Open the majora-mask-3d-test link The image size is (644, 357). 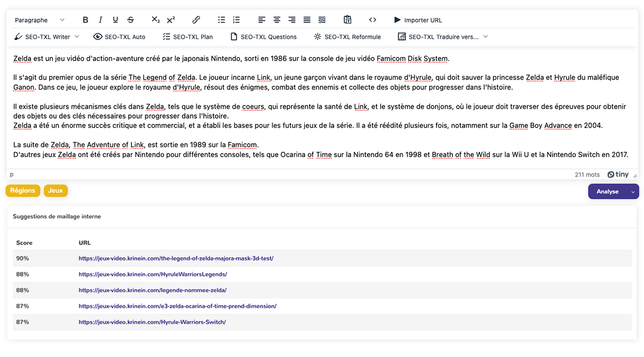pos(176,258)
